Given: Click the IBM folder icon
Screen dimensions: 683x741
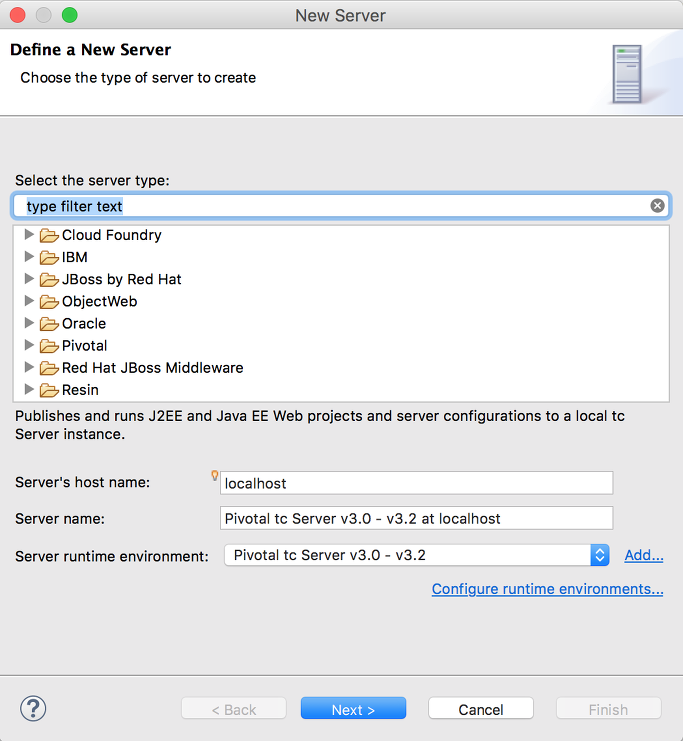Looking at the screenshot, I should 49,257.
